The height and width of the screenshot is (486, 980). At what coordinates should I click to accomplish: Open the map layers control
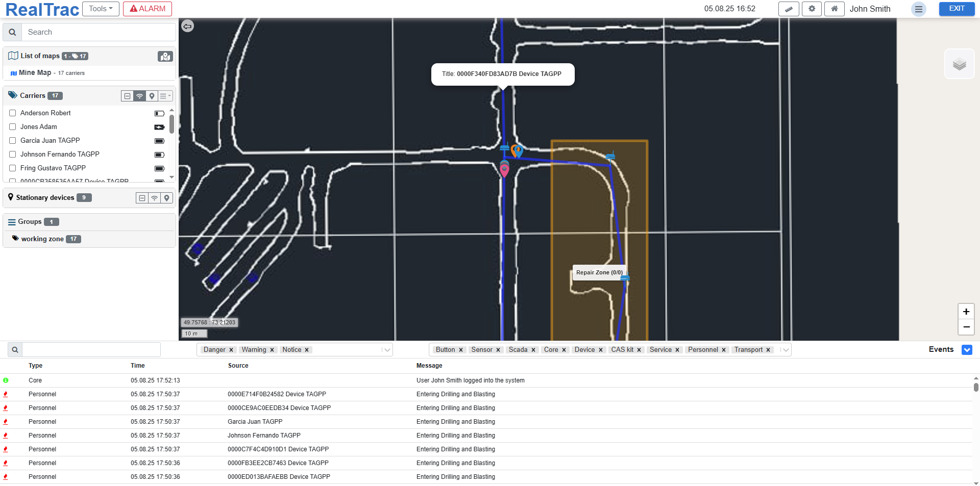960,64
